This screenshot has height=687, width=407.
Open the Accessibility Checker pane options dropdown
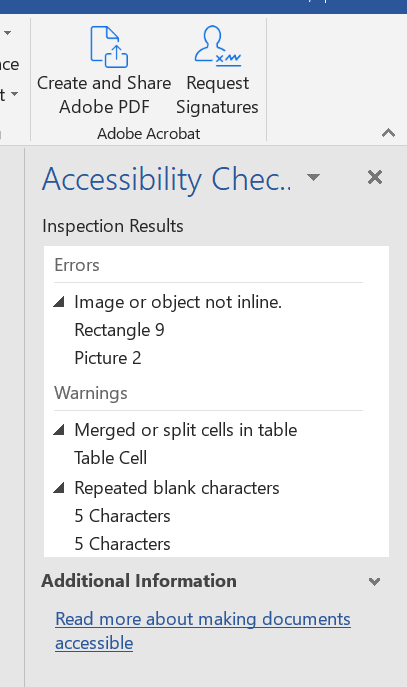tap(313, 177)
